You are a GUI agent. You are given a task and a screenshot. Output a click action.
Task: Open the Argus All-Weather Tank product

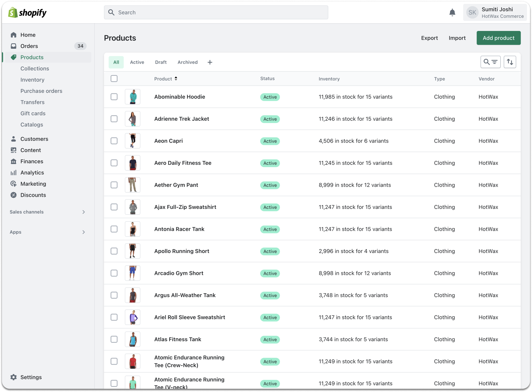pyautogui.click(x=185, y=295)
